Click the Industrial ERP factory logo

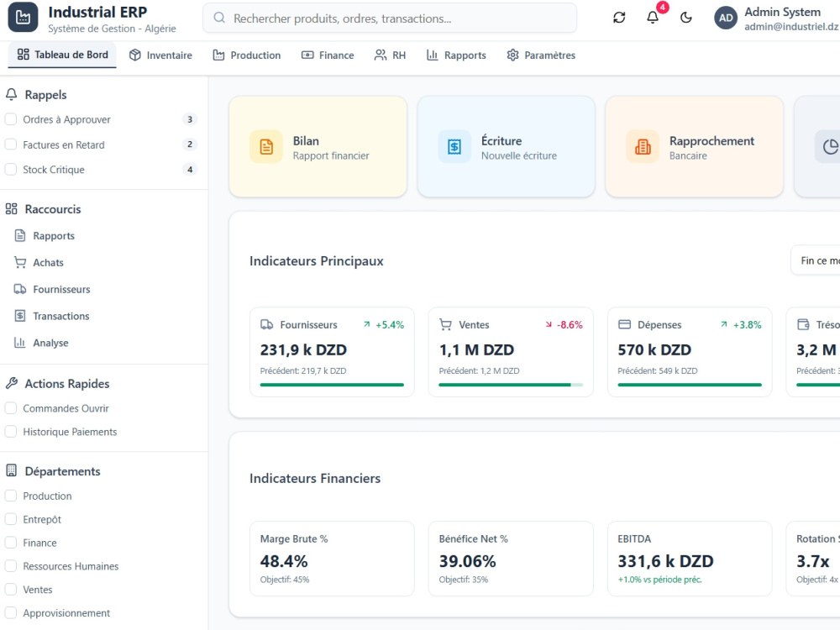(23, 17)
